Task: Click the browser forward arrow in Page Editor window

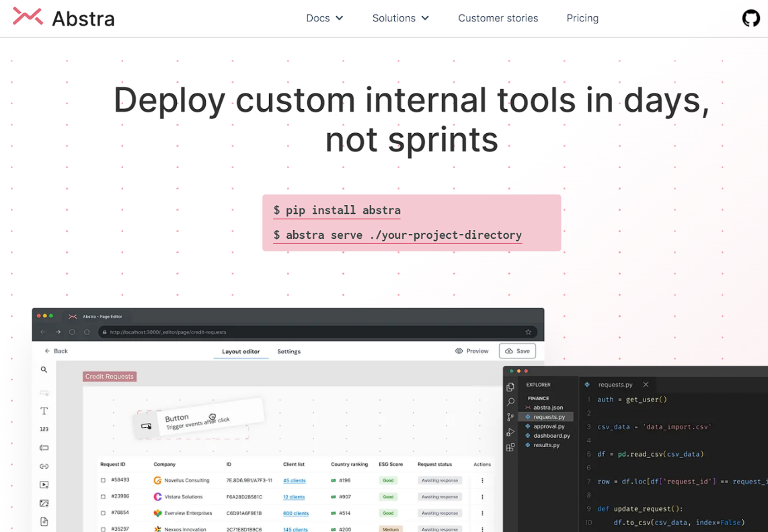Action: coord(58,332)
